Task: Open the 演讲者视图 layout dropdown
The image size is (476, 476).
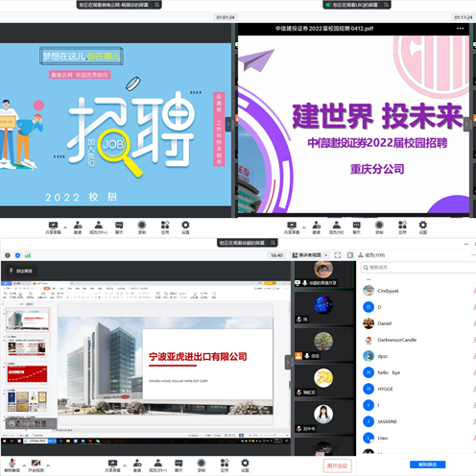Action: click(310, 255)
